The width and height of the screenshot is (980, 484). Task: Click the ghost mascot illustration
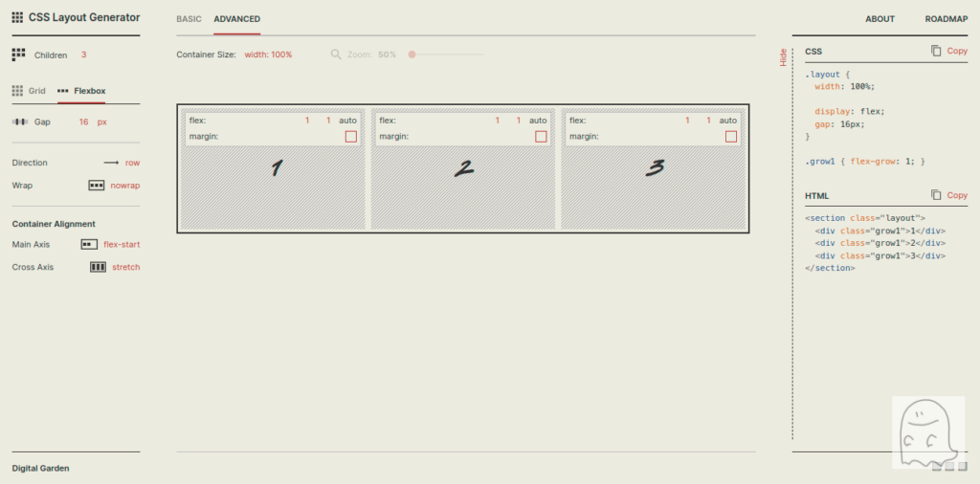(927, 431)
